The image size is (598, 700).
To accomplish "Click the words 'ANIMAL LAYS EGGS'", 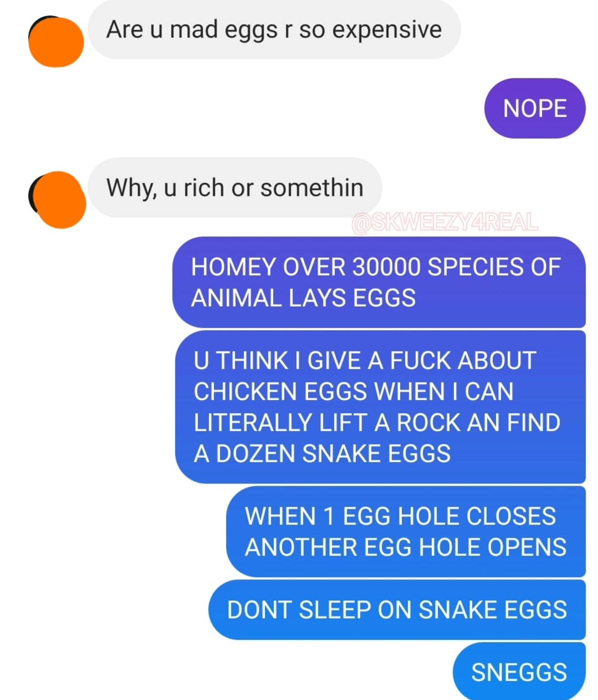I will [304, 298].
